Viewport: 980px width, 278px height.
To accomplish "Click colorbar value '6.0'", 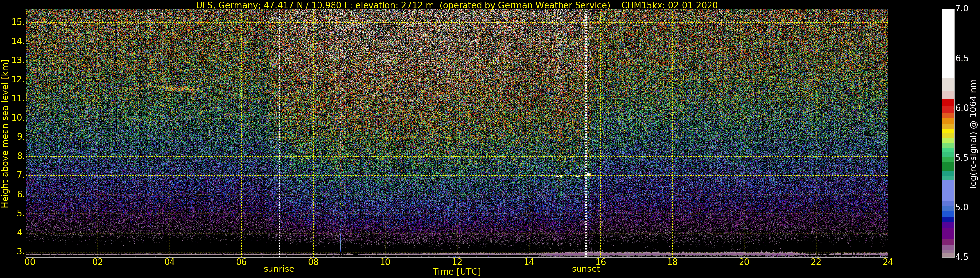I will tap(962, 108).
